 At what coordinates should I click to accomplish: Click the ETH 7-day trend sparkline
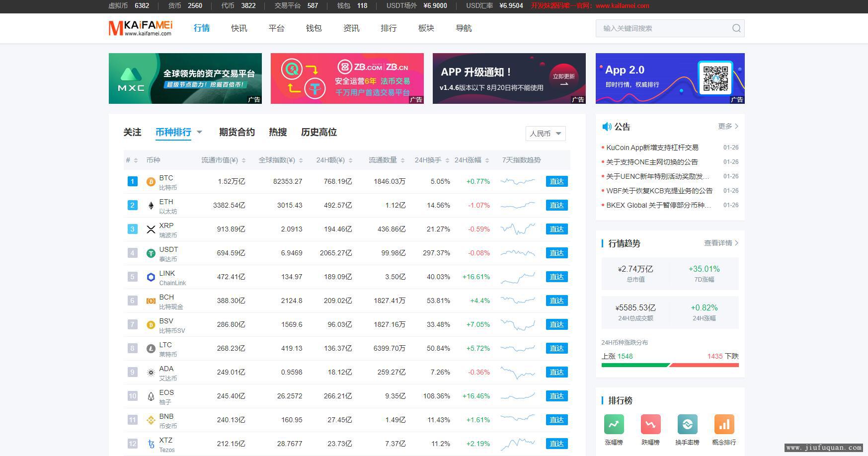(x=518, y=205)
